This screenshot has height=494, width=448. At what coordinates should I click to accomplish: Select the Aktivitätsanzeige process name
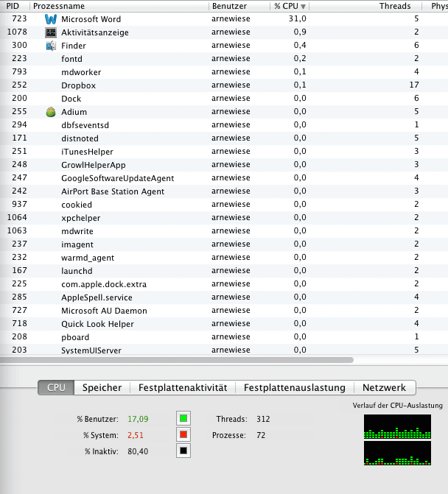(x=95, y=32)
